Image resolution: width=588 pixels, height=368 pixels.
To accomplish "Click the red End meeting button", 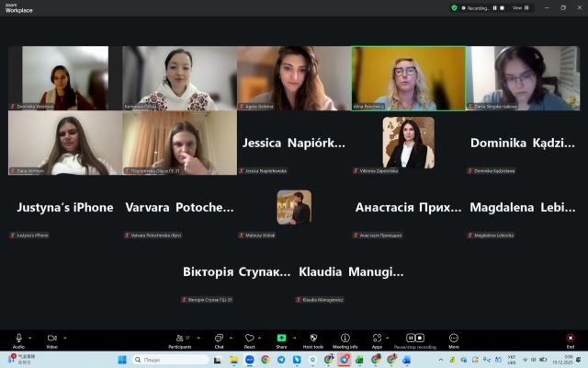I will click(570, 338).
